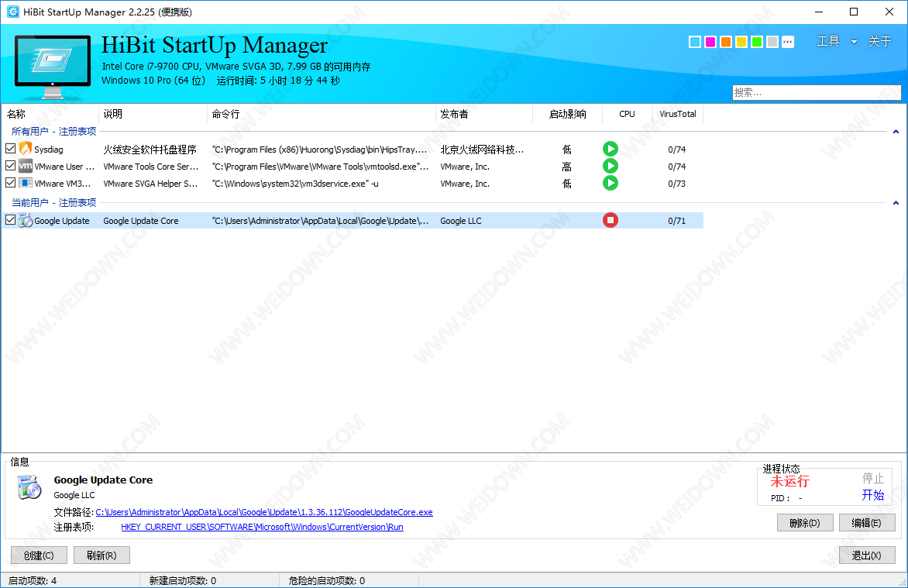Click the 高 startup impact value
Viewport: 908px width, 588px height.
[x=567, y=167]
